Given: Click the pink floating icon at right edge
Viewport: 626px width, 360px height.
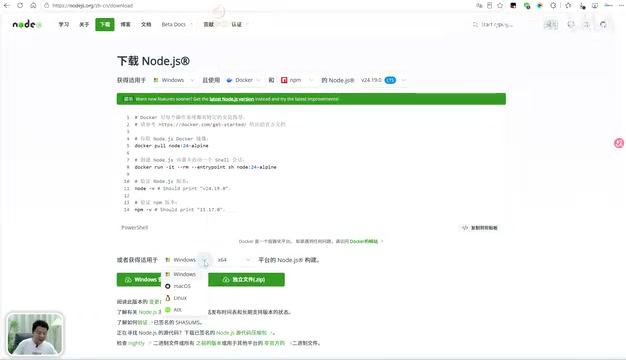Looking at the screenshot, I should pyautogui.click(x=619, y=143).
